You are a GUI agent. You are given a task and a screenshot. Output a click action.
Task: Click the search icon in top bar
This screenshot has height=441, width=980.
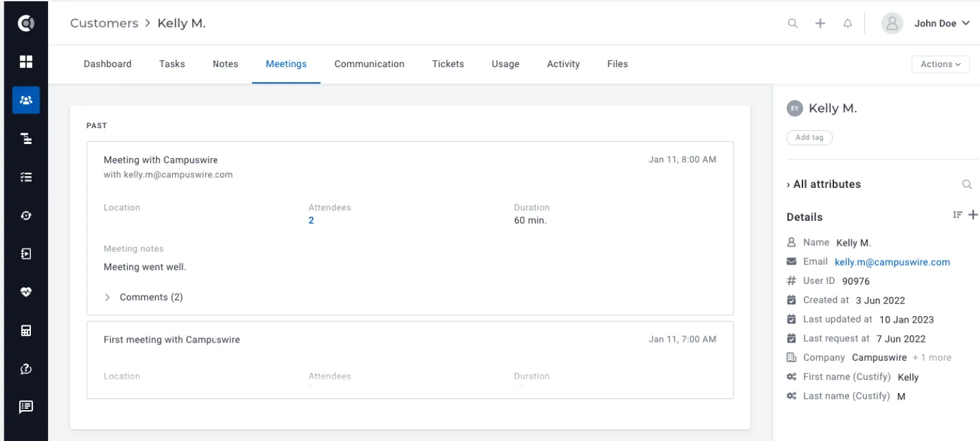[x=793, y=24]
